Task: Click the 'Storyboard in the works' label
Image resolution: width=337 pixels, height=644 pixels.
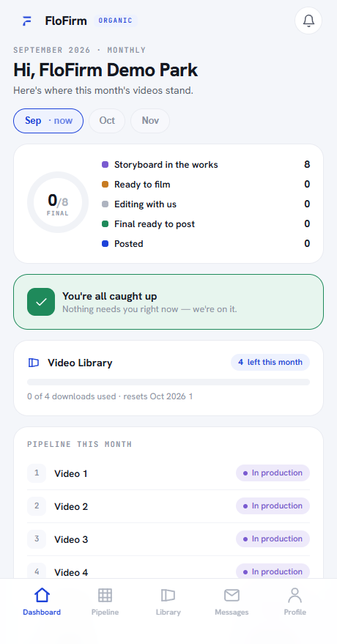Action: (166, 165)
